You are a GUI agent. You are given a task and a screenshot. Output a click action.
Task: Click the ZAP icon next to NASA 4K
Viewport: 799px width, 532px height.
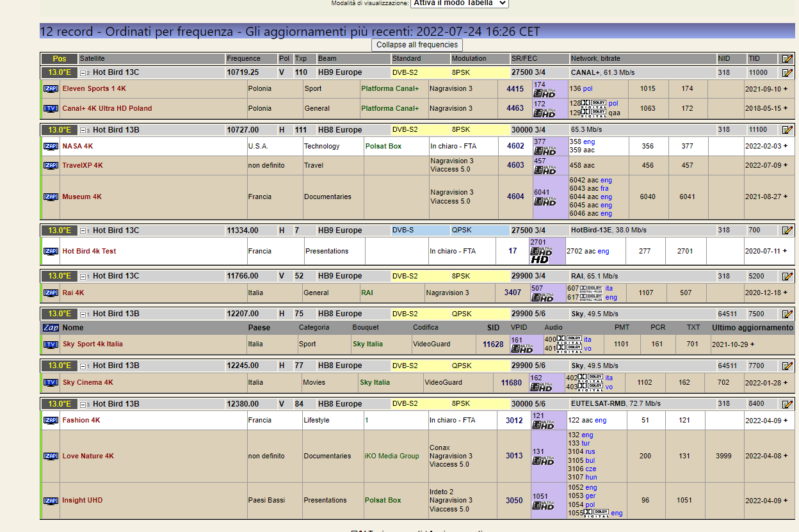point(51,146)
